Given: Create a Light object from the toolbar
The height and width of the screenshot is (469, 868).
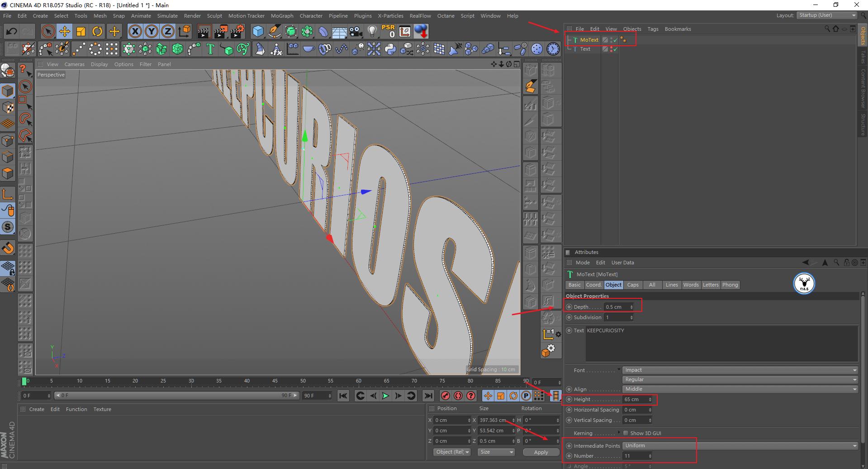Looking at the screenshot, I should pos(372,31).
